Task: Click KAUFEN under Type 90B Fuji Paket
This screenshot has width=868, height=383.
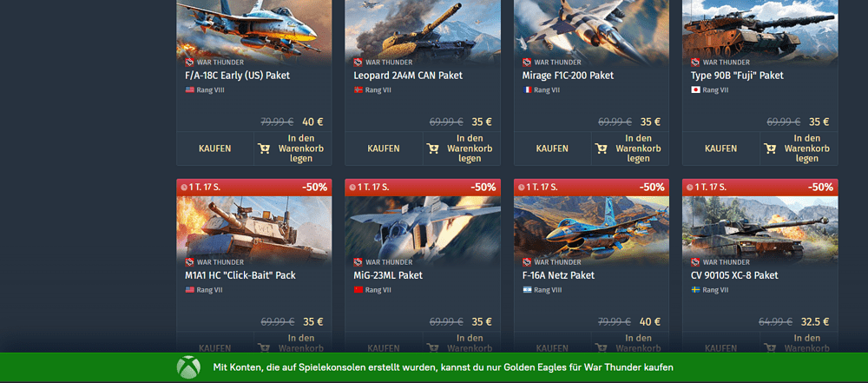Action: coord(720,149)
